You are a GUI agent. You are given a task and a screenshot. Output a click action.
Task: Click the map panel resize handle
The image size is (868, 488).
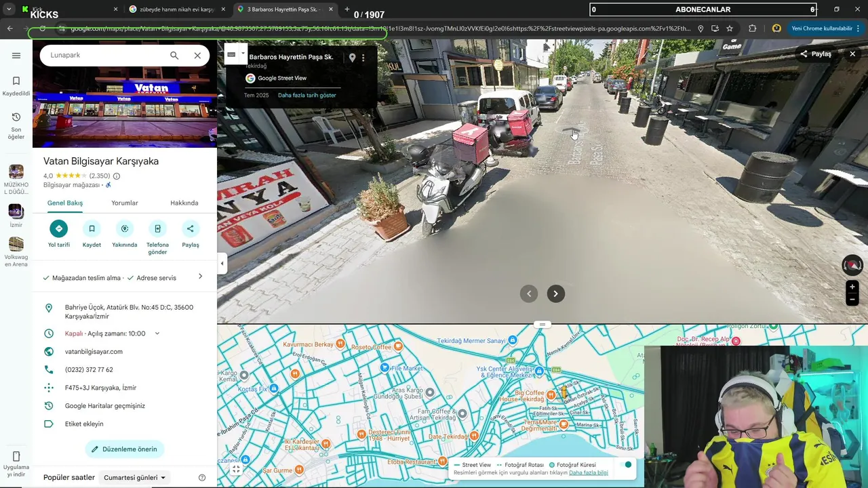[542, 325]
